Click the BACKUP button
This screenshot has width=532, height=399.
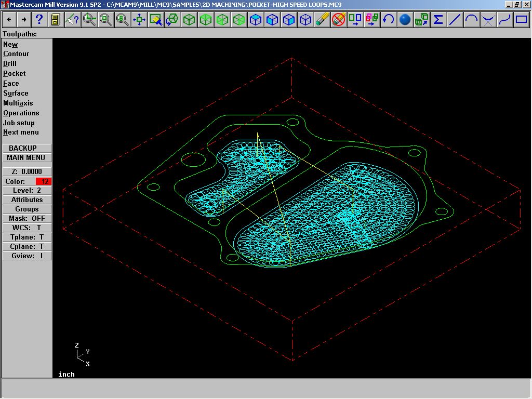tap(27, 148)
